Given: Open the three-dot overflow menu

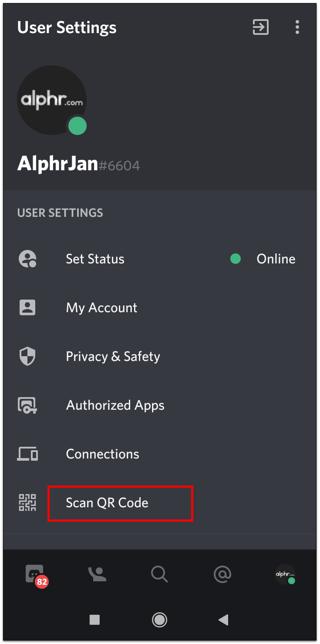Looking at the screenshot, I should (x=297, y=27).
